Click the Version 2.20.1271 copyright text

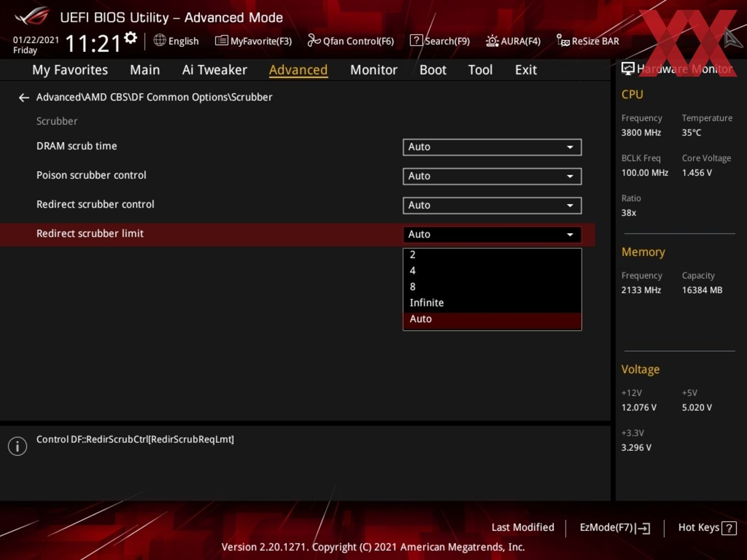point(373,547)
